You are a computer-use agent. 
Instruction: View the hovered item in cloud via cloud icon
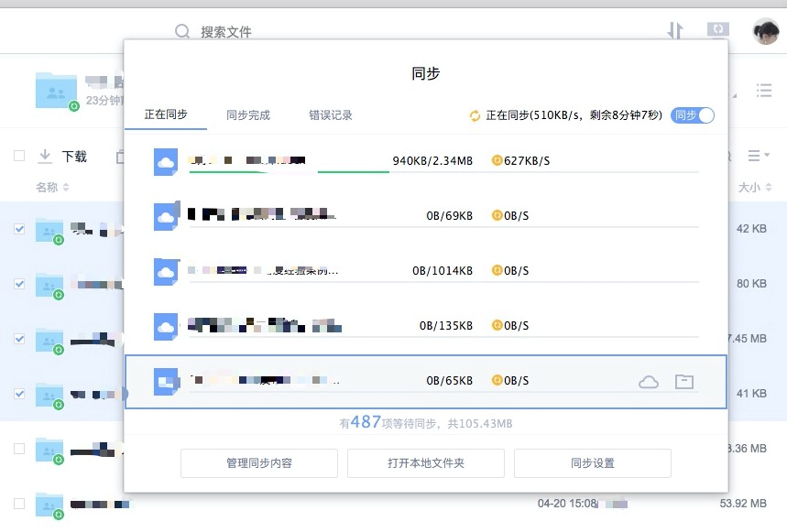650,380
